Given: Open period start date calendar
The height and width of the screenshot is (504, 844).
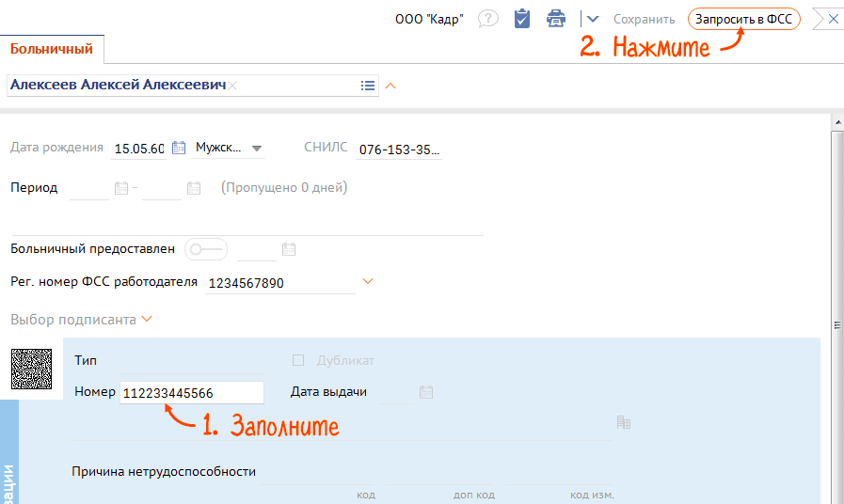Looking at the screenshot, I should (x=120, y=188).
